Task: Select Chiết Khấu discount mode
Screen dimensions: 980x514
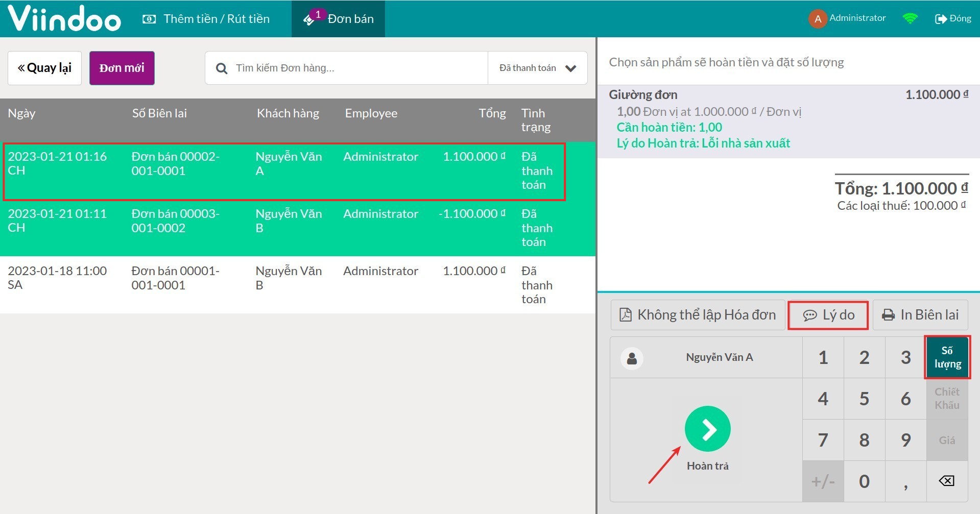Action: coord(947,399)
